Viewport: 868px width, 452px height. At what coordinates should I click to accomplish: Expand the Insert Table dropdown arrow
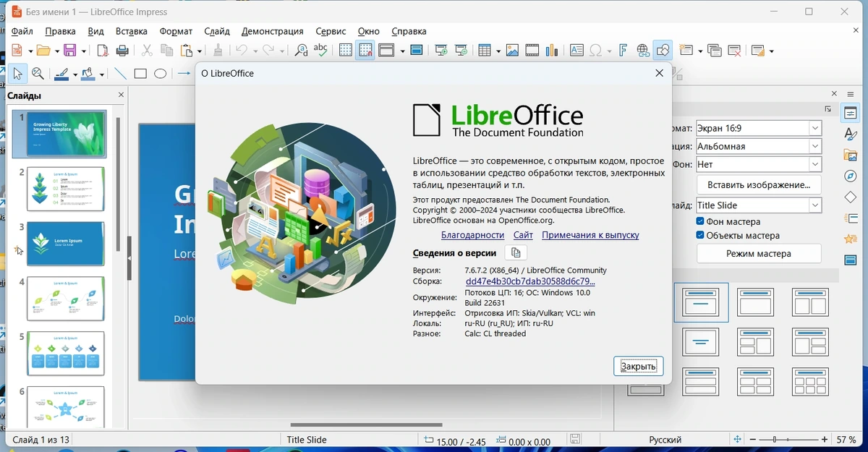(x=498, y=51)
